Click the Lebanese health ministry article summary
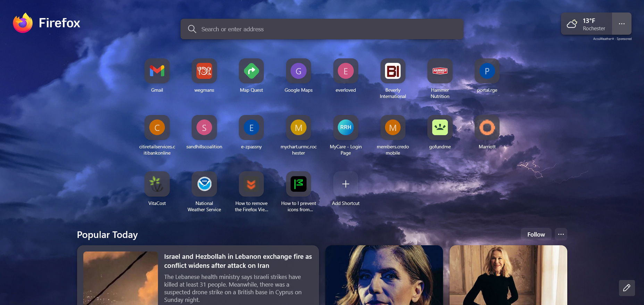Image resolution: width=644 pixels, height=305 pixels. coord(233,288)
